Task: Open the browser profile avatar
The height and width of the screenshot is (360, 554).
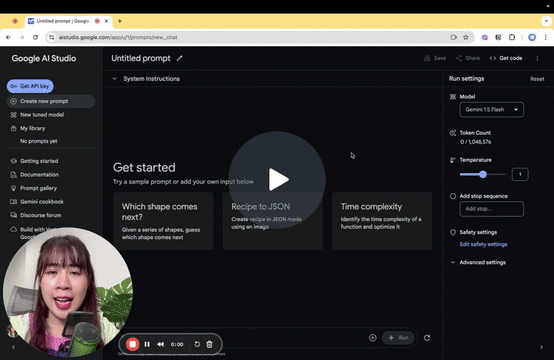Action: click(532, 37)
